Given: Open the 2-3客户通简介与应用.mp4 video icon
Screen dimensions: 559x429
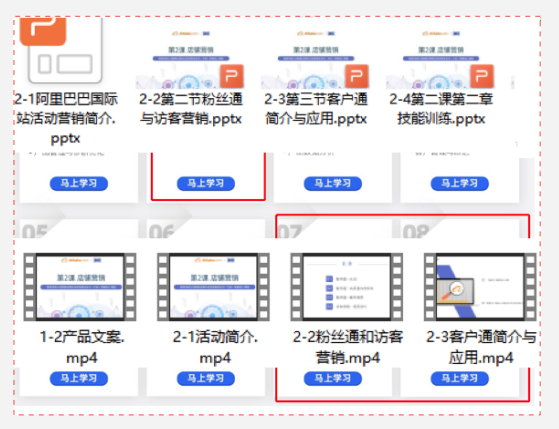Looking at the screenshot, I should (480, 287).
